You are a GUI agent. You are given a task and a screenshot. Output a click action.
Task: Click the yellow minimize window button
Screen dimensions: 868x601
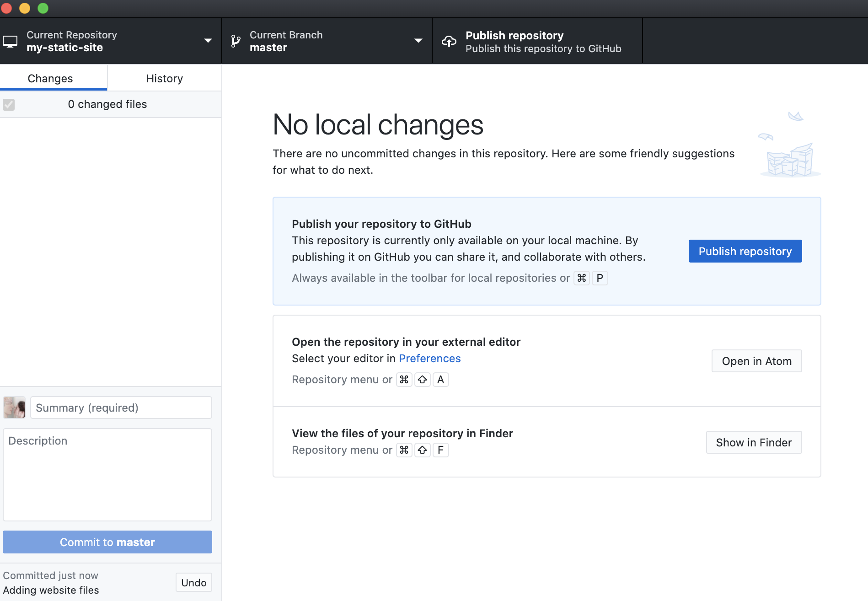[25, 8]
